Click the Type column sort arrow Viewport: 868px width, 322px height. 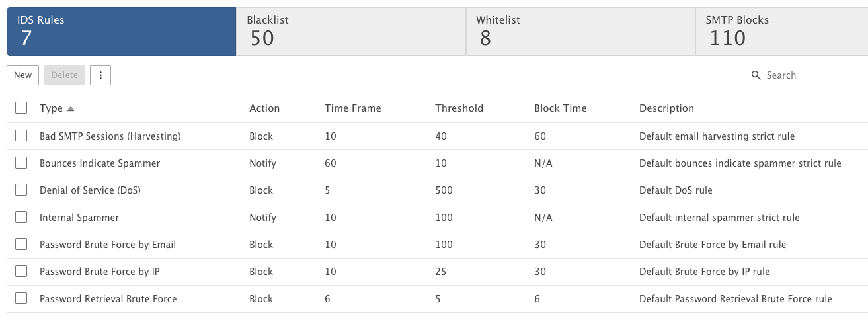click(71, 108)
